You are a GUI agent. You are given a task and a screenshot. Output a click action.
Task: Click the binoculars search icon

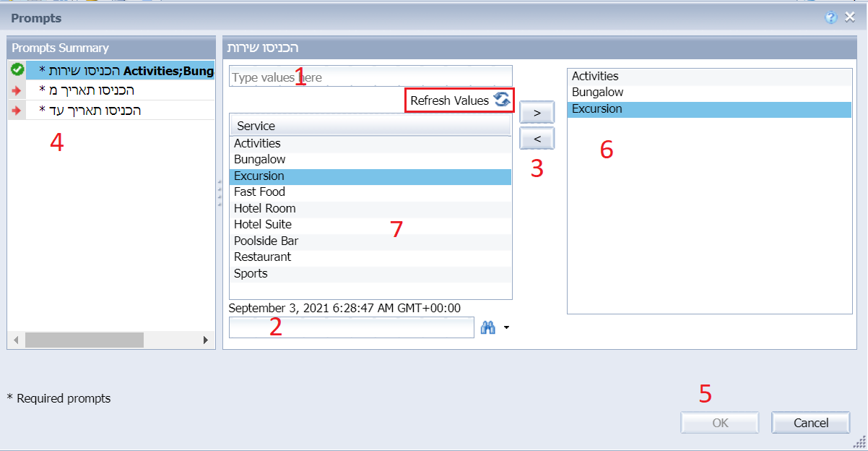[x=487, y=328]
